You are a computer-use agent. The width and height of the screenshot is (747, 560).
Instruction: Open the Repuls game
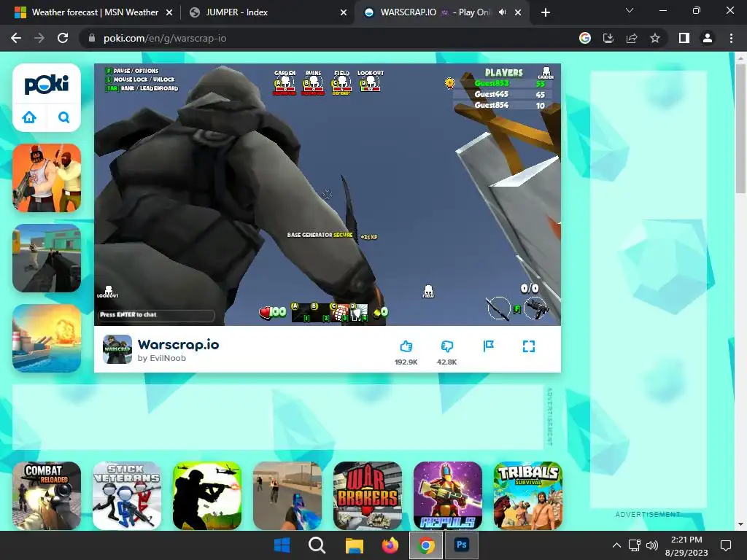click(x=448, y=495)
